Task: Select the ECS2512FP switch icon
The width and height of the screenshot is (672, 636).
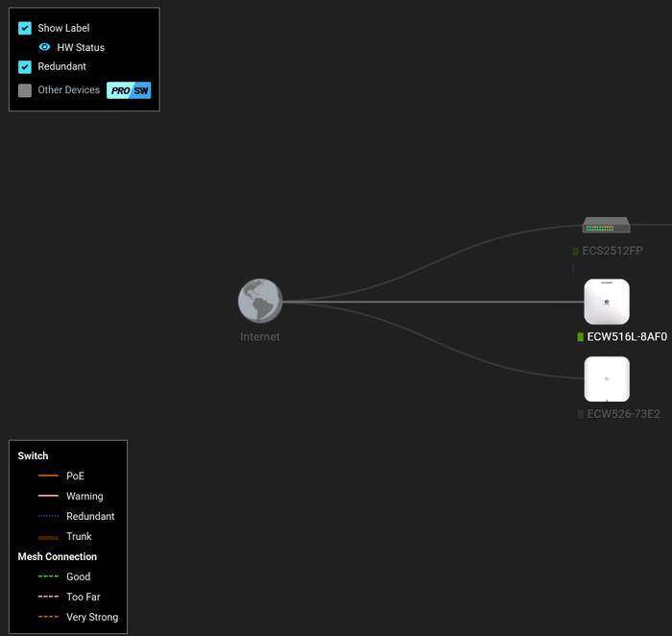Action: pyautogui.click(x=606, y=225)
